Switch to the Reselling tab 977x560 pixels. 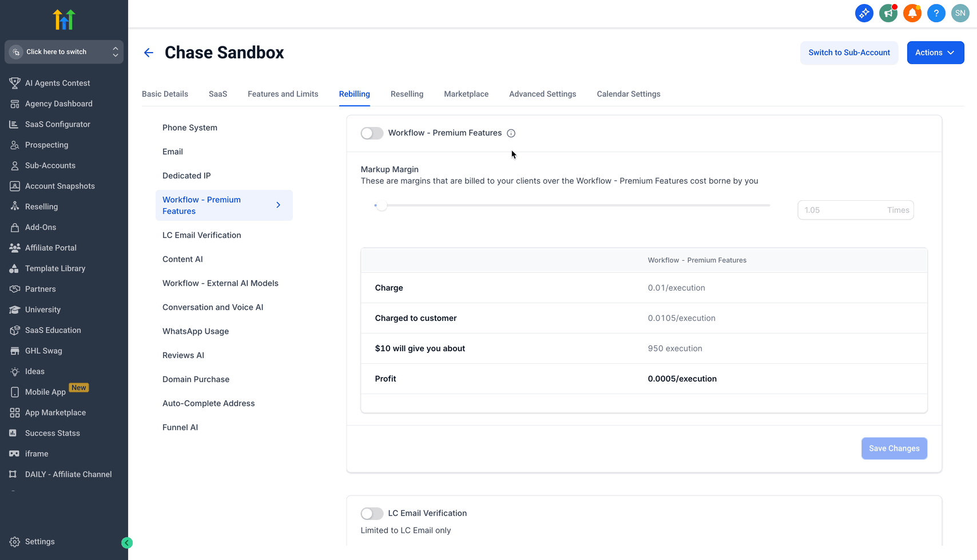(407, 94)
